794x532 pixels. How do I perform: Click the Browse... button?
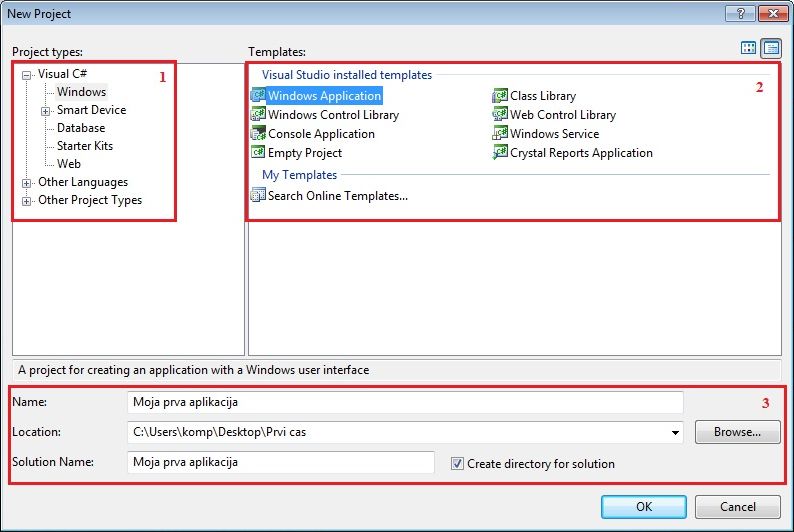pyautogui.click(x=737, y=432)
